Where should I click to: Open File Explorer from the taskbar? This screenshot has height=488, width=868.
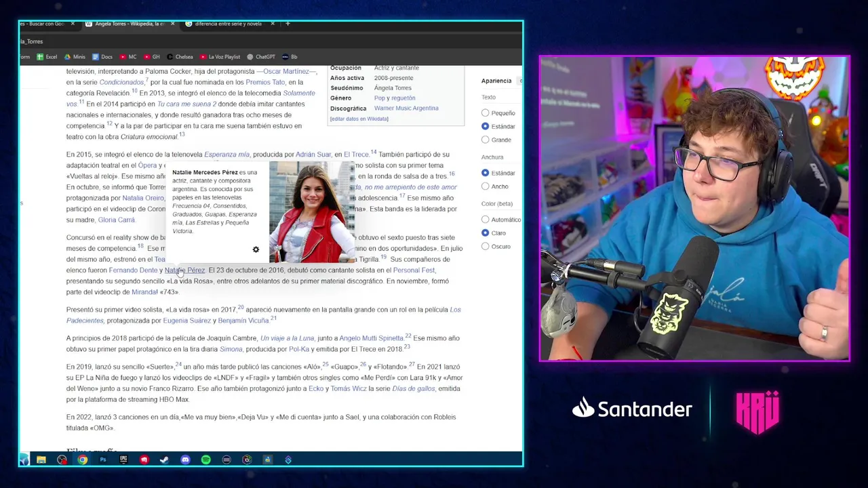pos(41,460)
